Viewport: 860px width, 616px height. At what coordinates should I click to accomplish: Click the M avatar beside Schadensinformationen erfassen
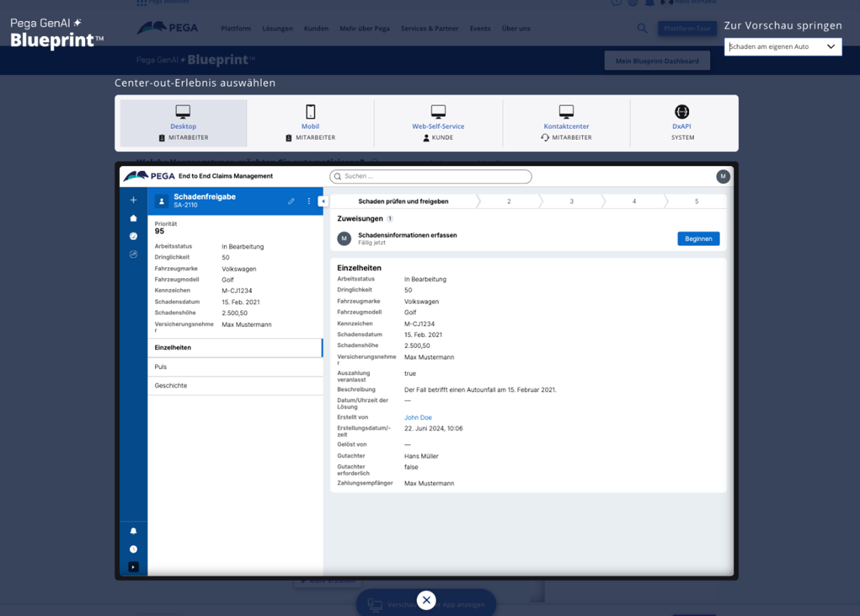[x=344, y=238]
